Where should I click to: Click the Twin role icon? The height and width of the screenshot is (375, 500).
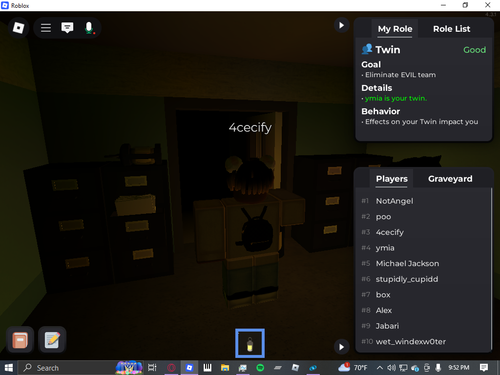(x=367, y=49)
